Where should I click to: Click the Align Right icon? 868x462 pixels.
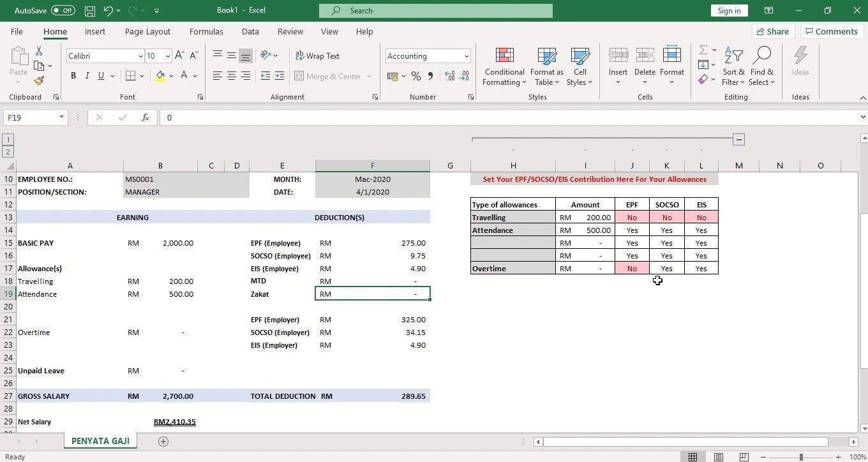[246, 76]
